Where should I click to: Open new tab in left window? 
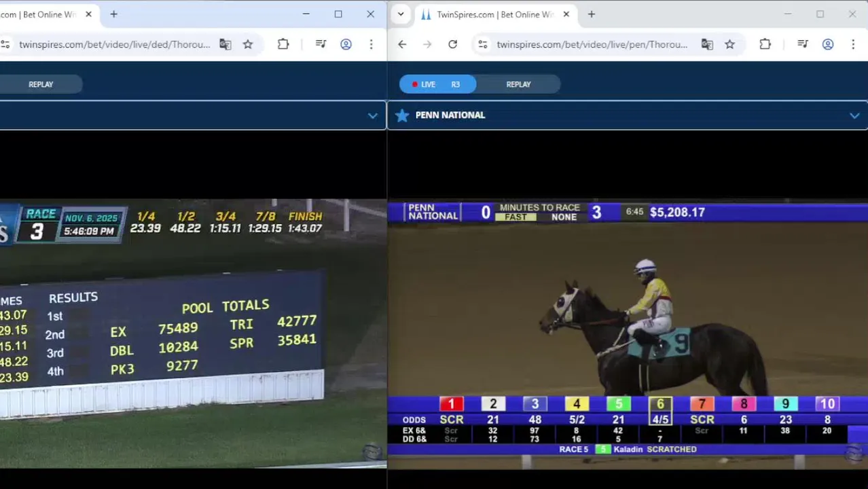pos(113,14)
